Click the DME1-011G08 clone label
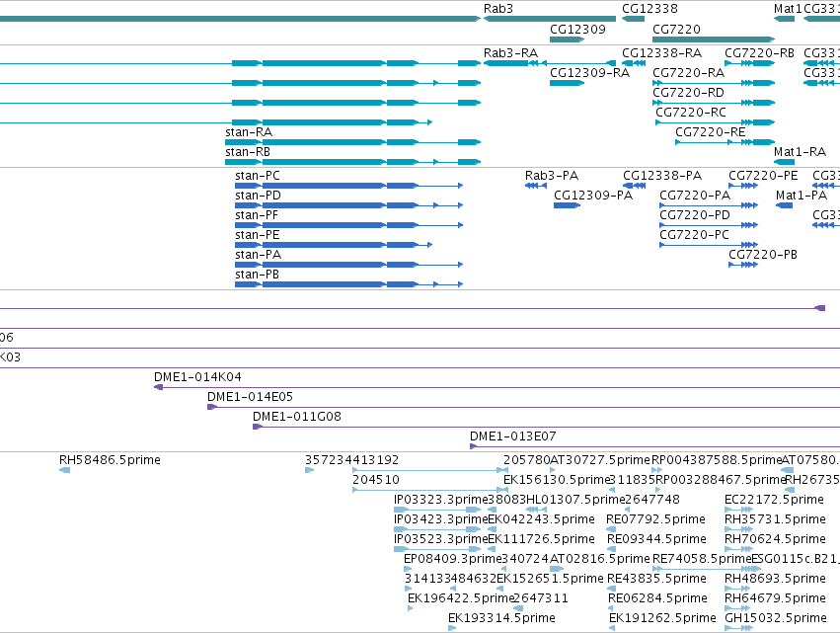The image size is (840, 633). click(x=297, y=417)
